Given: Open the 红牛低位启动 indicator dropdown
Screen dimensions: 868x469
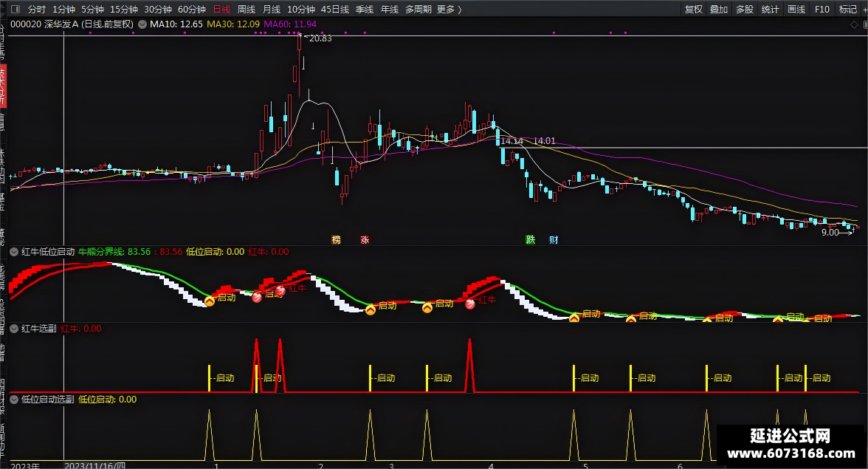Looking at the screenshot, I should pos(15,252).
